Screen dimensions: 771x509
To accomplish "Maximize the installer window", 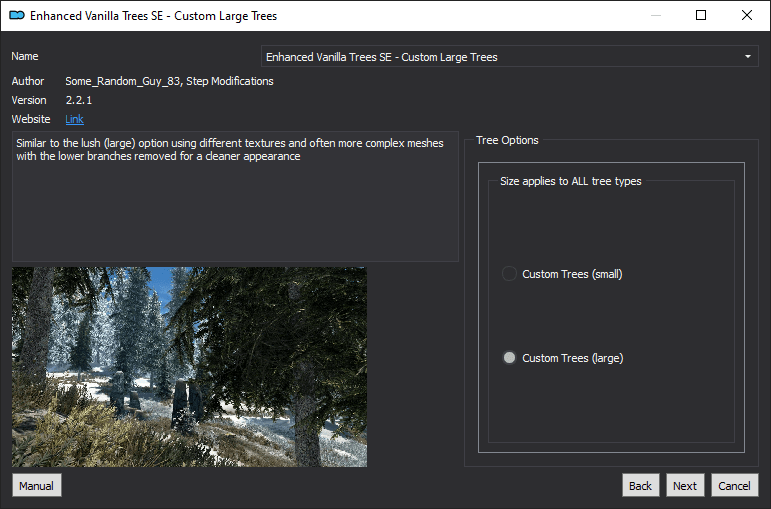I will pyautogui.click(x=701, y=15).
